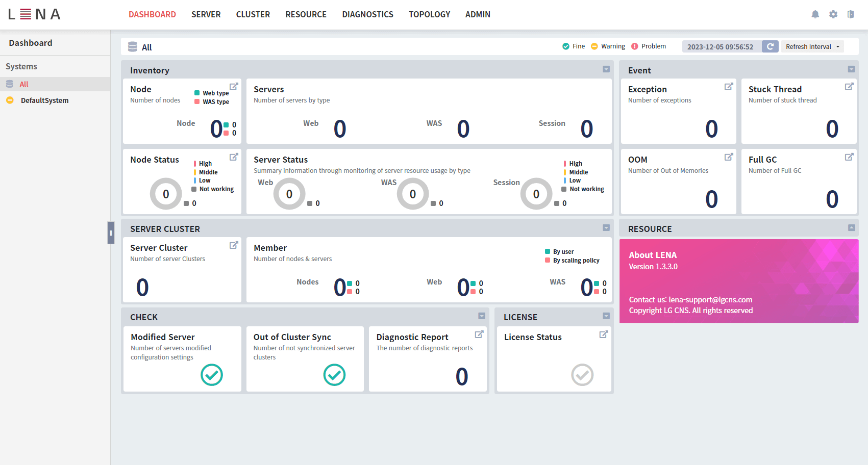Image resolution: width=868 pixels, height=465 pixels.
Task: Click the Diagnostic Report popout icon
Action: click(x=479, y=334)
